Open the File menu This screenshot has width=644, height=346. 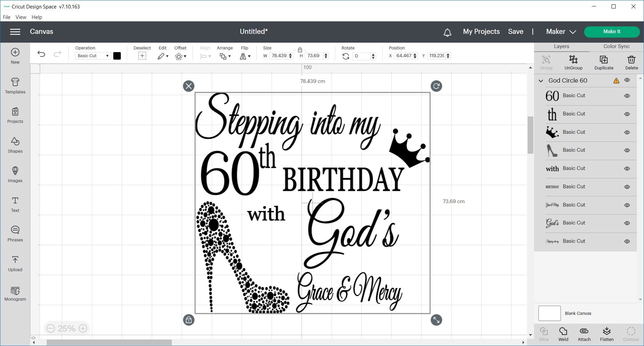(x=6, y=17)
